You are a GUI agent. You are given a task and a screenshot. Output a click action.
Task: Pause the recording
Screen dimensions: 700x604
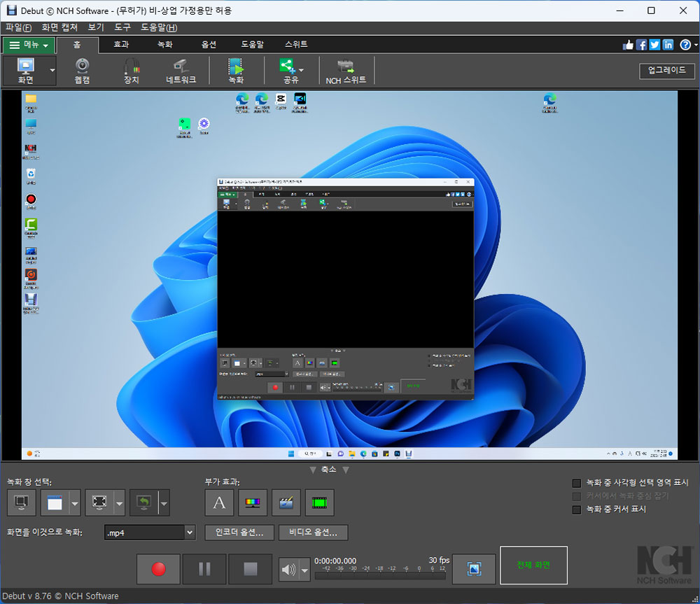204,569
